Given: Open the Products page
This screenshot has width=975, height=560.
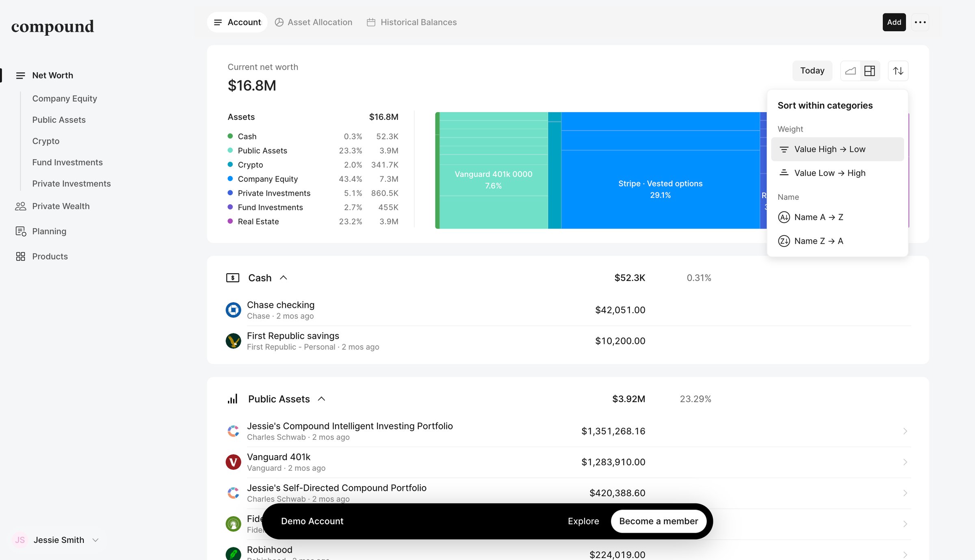Looking at the screenshot, I should pos(50,257).
